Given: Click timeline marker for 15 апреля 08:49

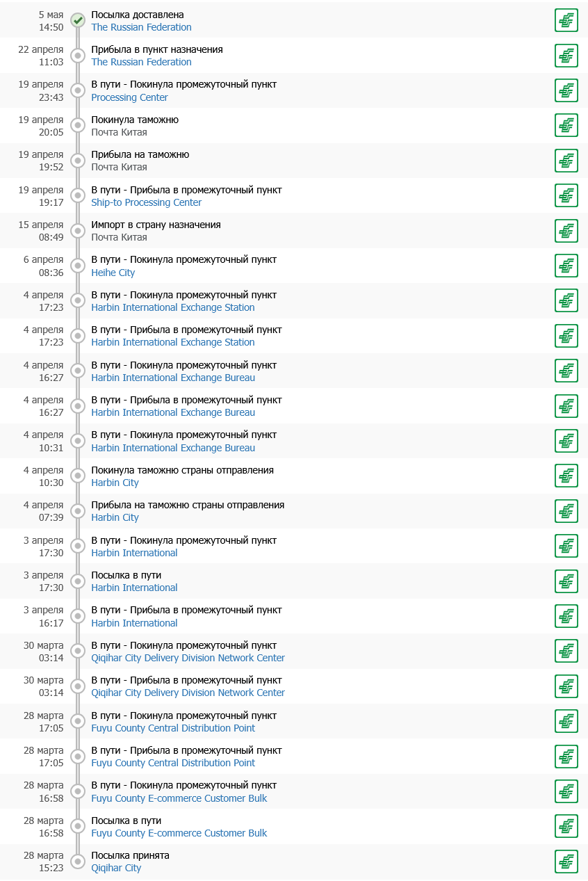Looking at the screenshot, I should tap(78, 231).
